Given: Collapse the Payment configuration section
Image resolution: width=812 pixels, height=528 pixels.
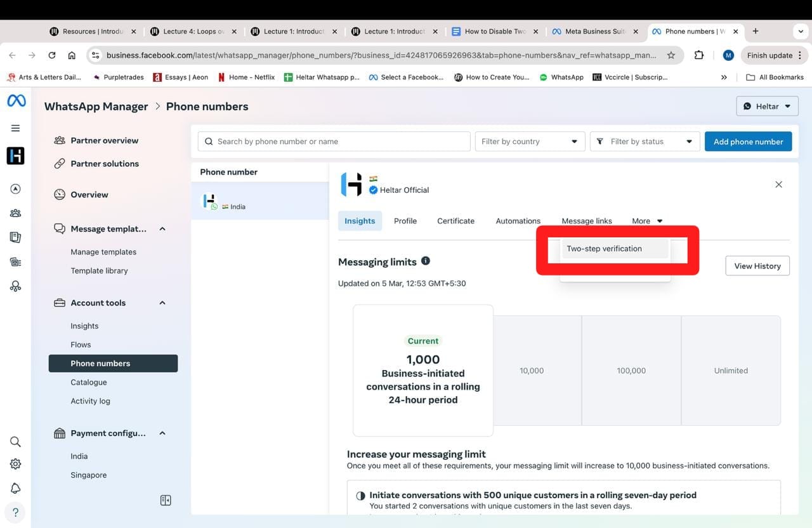Looking at the screenshot, I should [162, 433].
